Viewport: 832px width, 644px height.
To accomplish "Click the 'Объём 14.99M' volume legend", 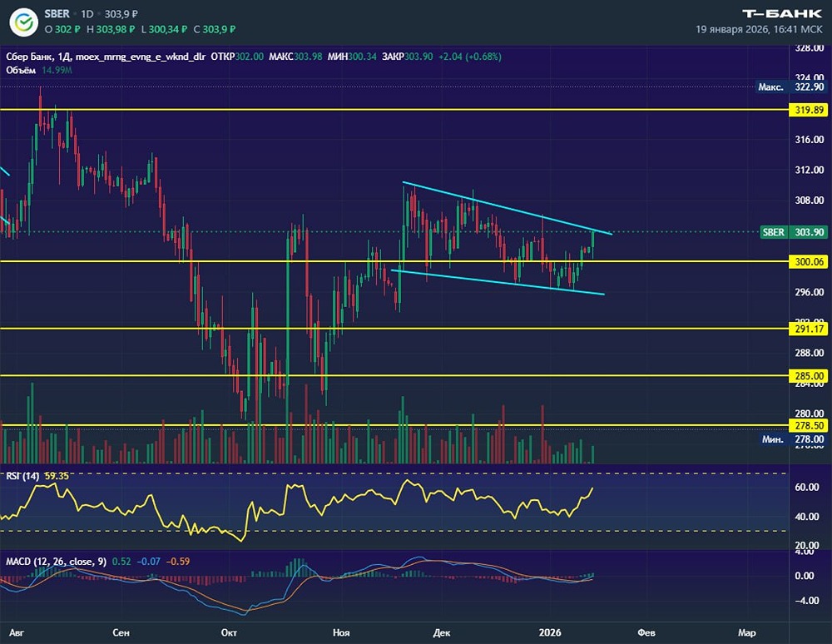I will pyautogui.click(x=39, y=70).
